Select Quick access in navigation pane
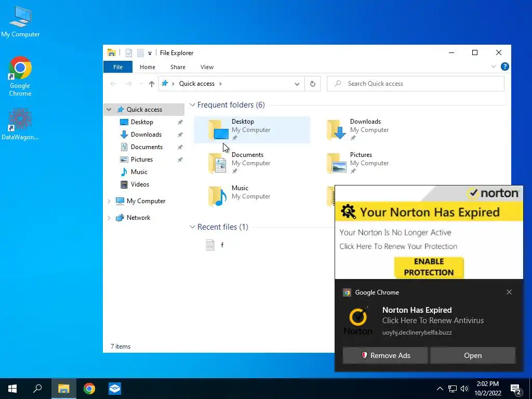 (x=144, y=109)
